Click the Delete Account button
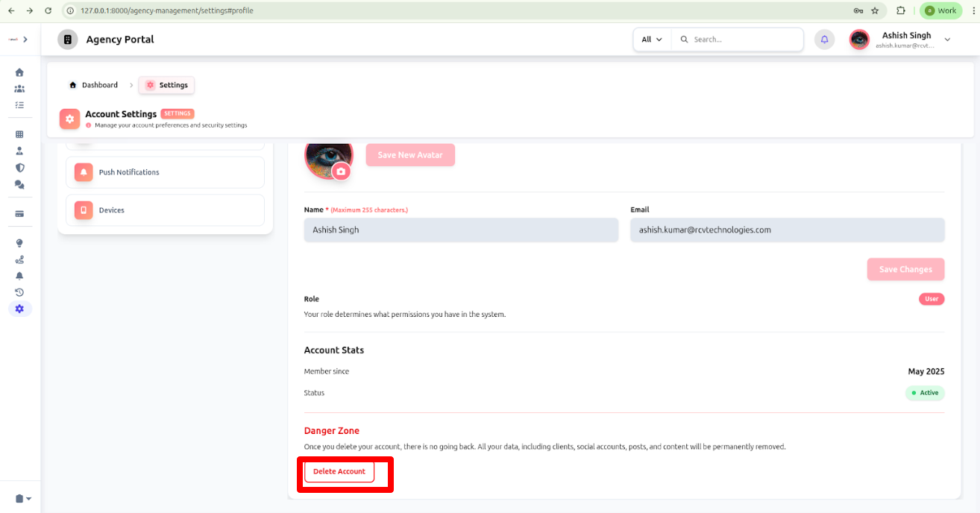 [x=339, y=471]
